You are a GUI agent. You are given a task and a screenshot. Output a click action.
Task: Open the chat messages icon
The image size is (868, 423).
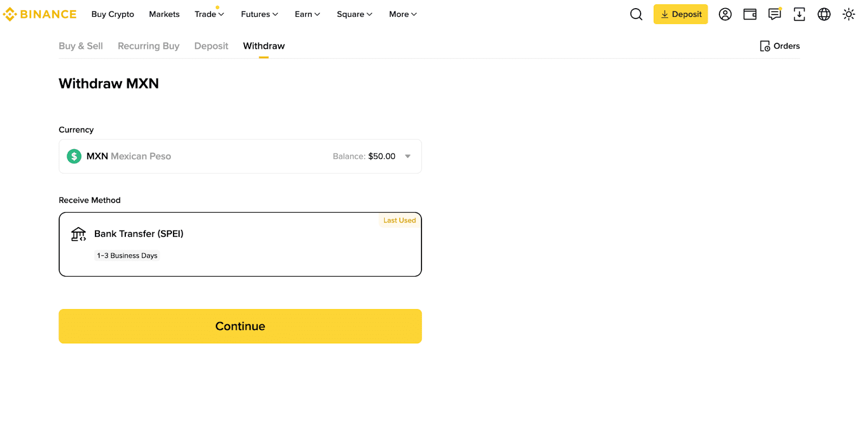(x=774, y=14)
